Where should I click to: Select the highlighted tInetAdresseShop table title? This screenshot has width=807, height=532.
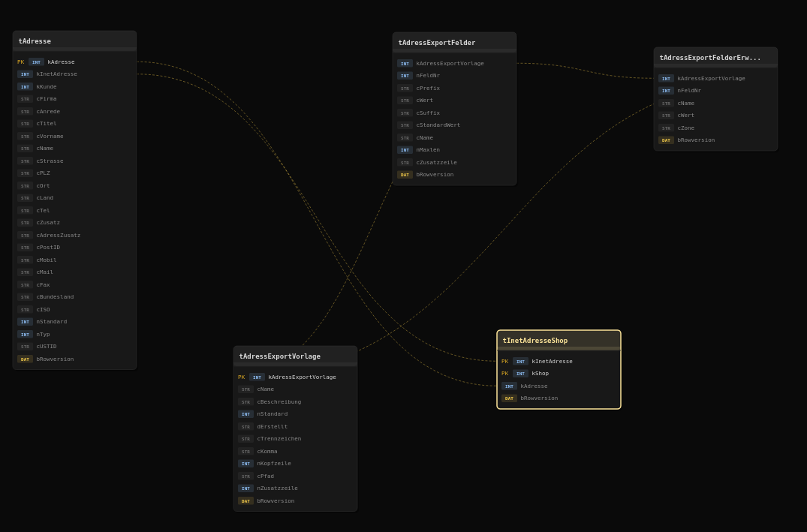[x=559, y=341]
